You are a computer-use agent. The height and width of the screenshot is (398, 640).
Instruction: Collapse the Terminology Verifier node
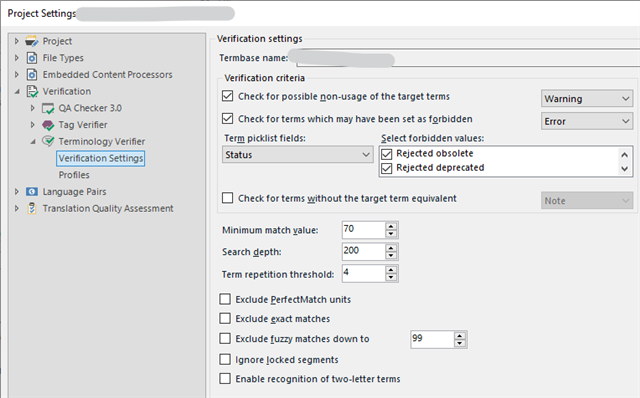pos(33,142)
